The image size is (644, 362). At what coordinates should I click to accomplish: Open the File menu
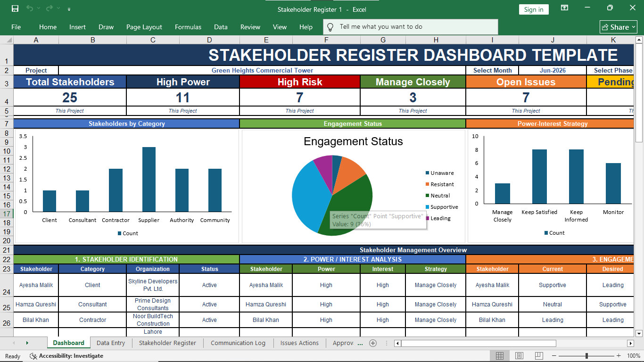16,27
